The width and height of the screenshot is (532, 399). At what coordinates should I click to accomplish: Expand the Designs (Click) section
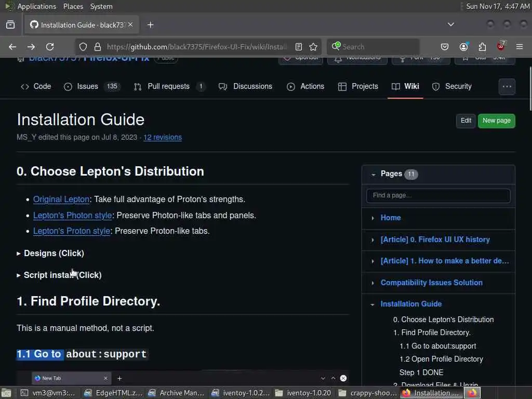50,254
